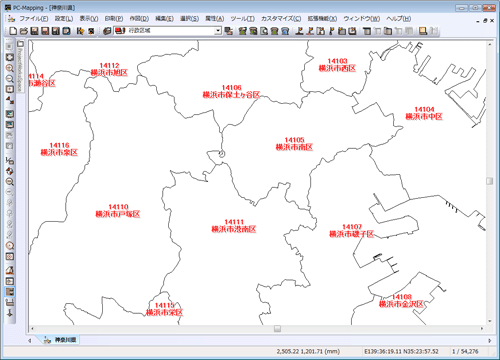The height and width of the screenshot is (360, 500).
Task: Open the ファイル(F) menu
Action: pos(33,19)
